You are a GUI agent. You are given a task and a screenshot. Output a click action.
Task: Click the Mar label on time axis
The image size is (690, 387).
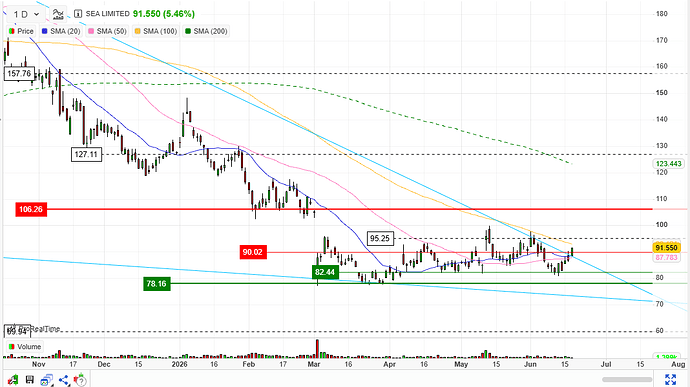click(x=314, y=364)
